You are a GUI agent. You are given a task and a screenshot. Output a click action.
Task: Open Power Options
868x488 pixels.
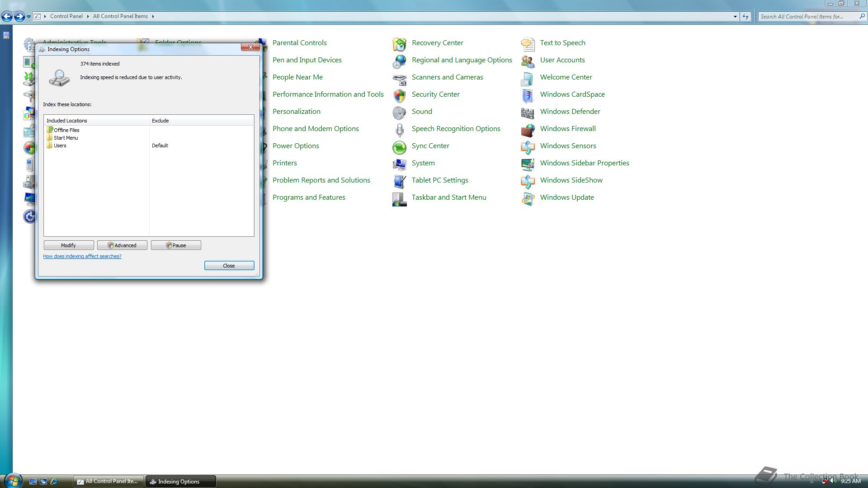coord(296,145)
